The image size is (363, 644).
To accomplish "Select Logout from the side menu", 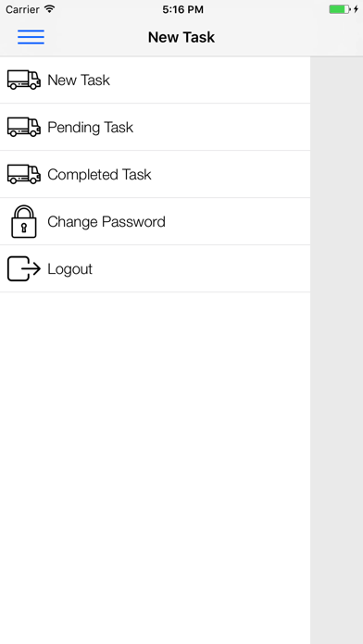I will click(x=155, y=268).
